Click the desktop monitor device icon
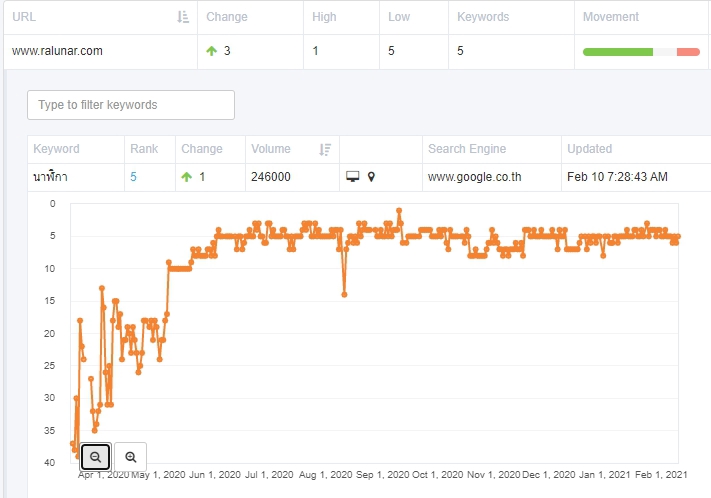This screenshot has width=711, height=498. click(352, 177)
